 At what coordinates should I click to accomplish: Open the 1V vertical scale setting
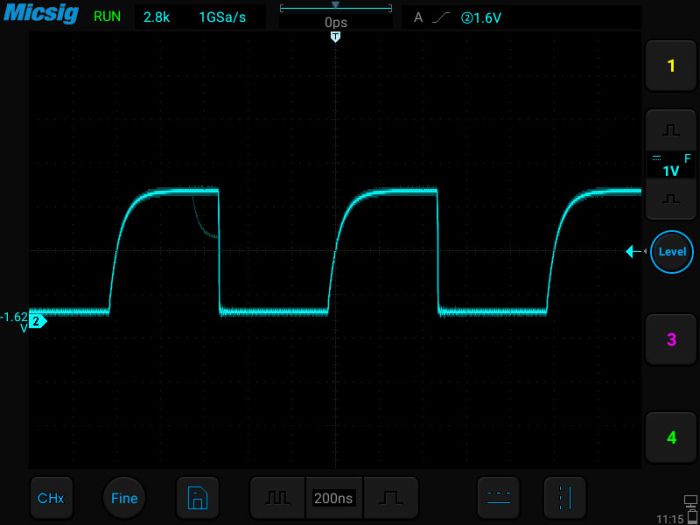click(671, 165)
